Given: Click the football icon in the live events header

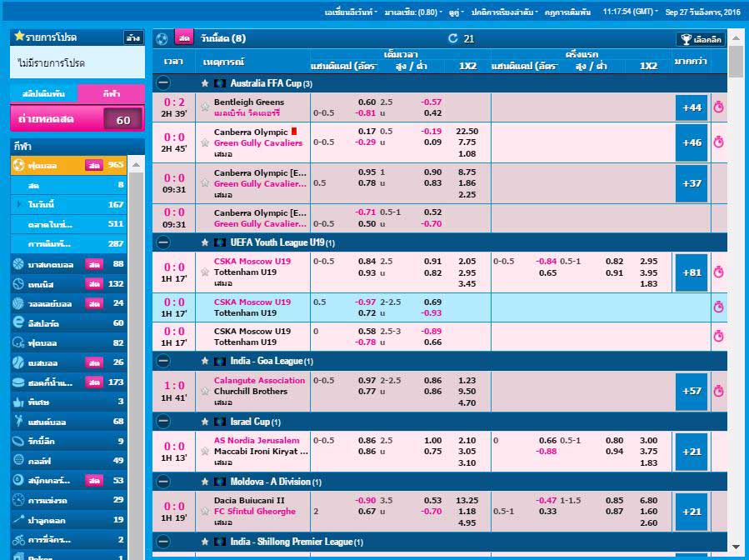Looking at the screenshot, I should click(x=162, y=38).
